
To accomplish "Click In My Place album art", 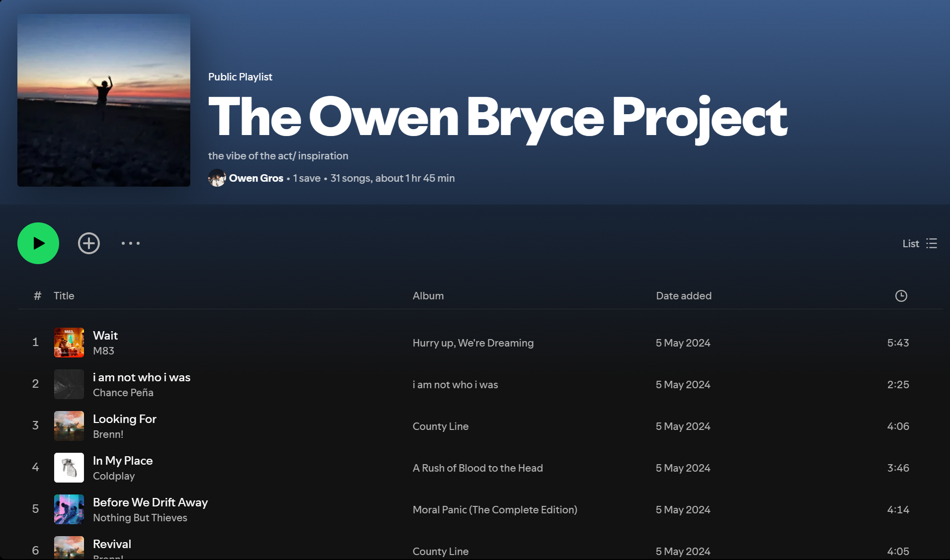I will click(x=69, y=468).
